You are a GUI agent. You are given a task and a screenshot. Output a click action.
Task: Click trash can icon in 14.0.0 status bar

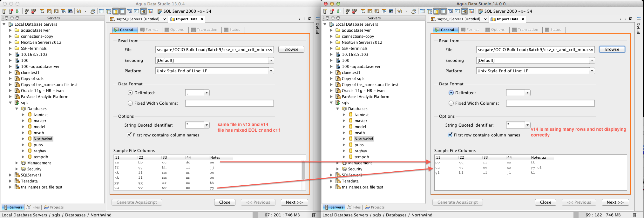click(634, 215)
